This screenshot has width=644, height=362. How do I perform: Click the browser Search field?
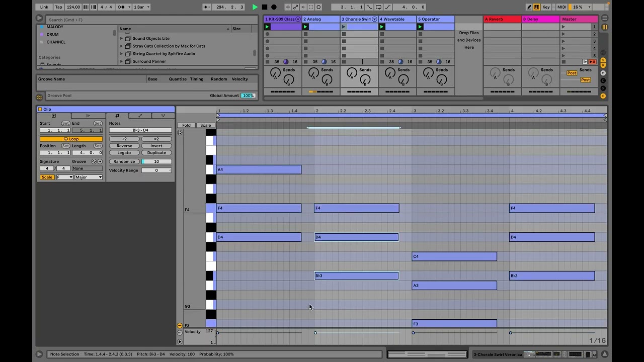[151, 20]
